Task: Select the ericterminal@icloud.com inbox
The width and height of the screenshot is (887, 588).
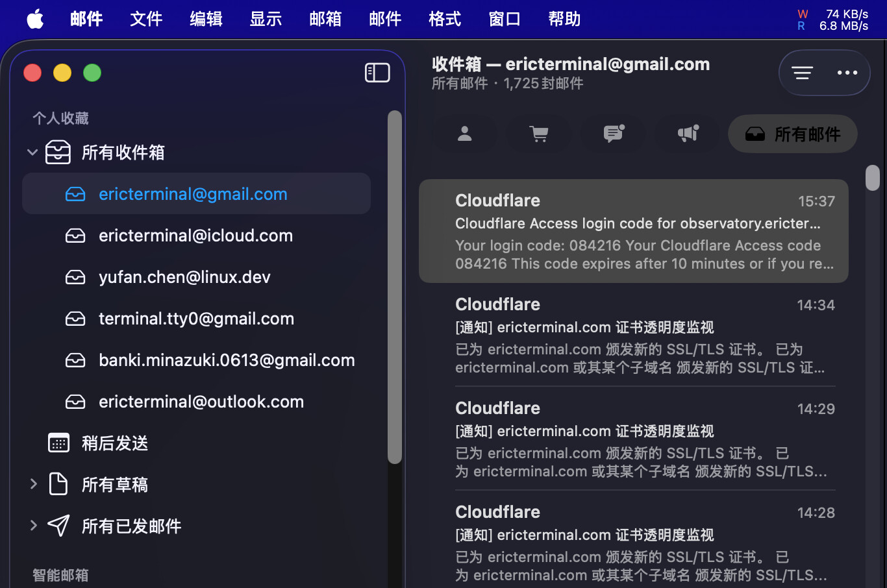Action: point(196,235)
